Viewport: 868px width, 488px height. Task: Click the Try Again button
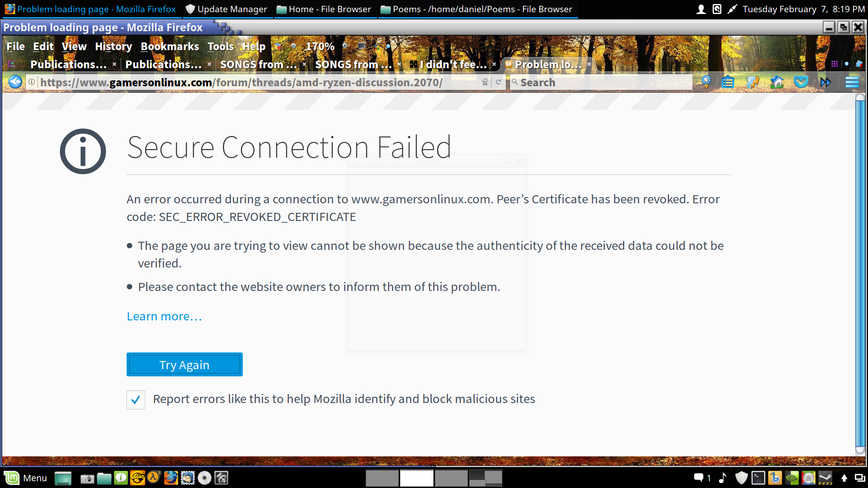coord(184,365)
